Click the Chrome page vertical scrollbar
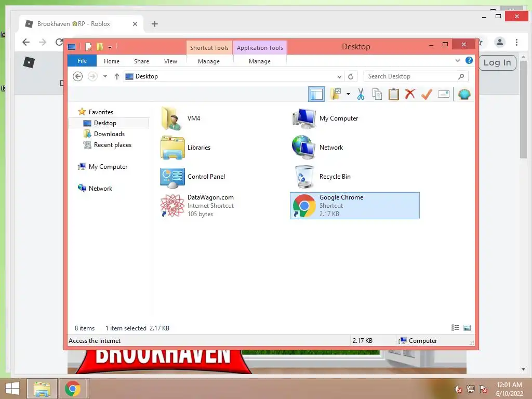This screenshot has height=399, width=532. pyautogui.click(x=523, y=110)
